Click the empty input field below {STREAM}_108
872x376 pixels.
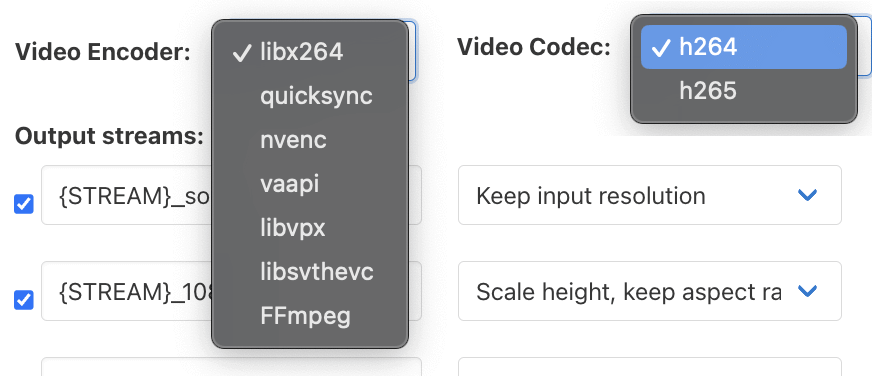coord(231,367)
